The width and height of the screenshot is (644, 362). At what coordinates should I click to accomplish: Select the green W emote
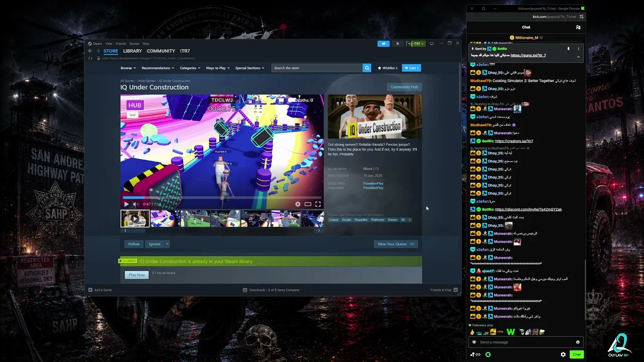pyautogui.click(x=511, y=332)
